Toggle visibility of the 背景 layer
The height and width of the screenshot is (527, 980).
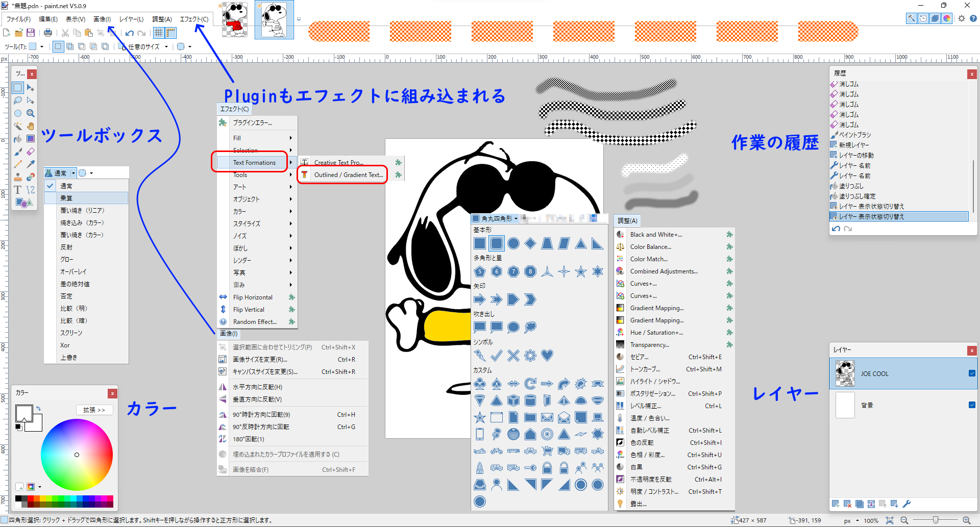pos(971,405)
